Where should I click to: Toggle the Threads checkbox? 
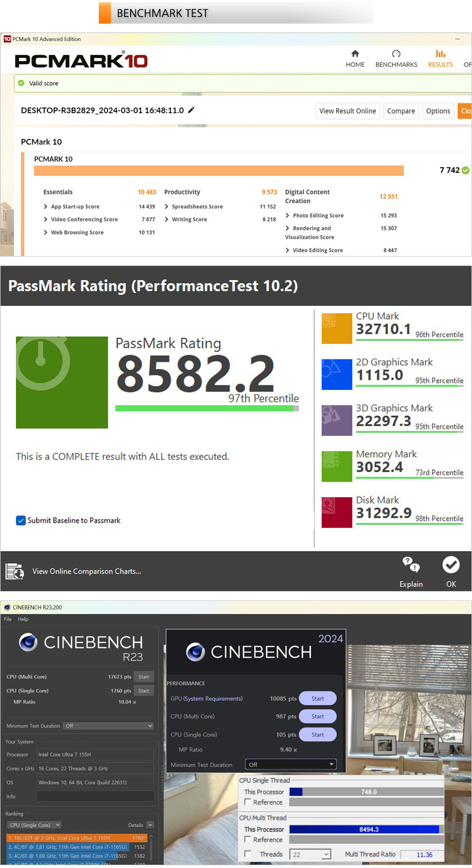[248, 854]
